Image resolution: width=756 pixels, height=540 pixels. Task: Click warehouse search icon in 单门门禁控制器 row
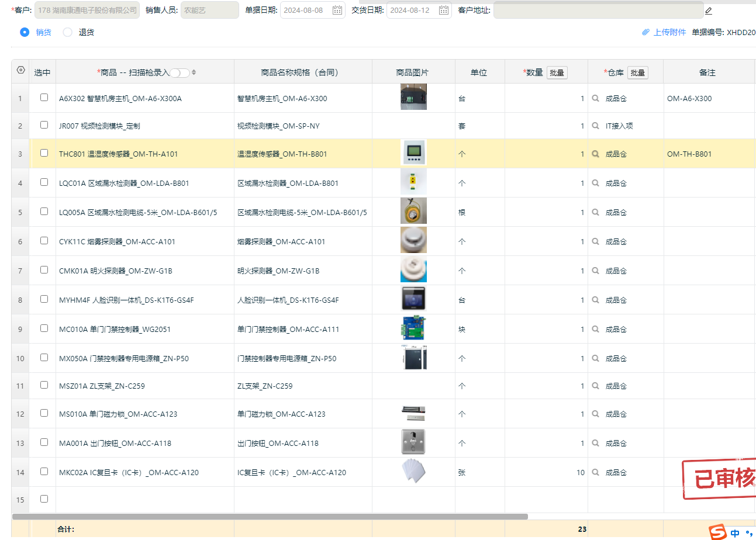pyautogui.click(x=596, y=329)
